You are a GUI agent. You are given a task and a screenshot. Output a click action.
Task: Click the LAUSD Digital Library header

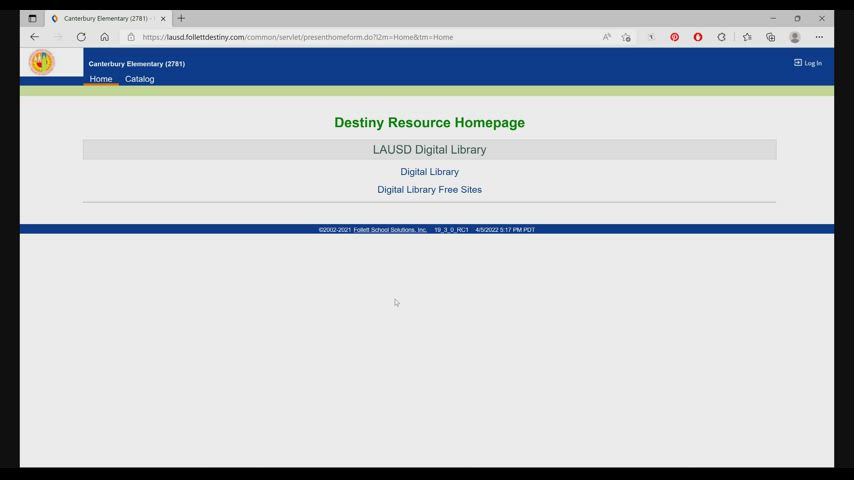[430, 149]
